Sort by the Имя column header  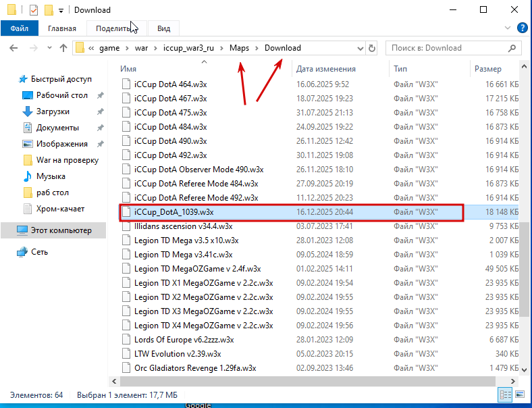128,69
